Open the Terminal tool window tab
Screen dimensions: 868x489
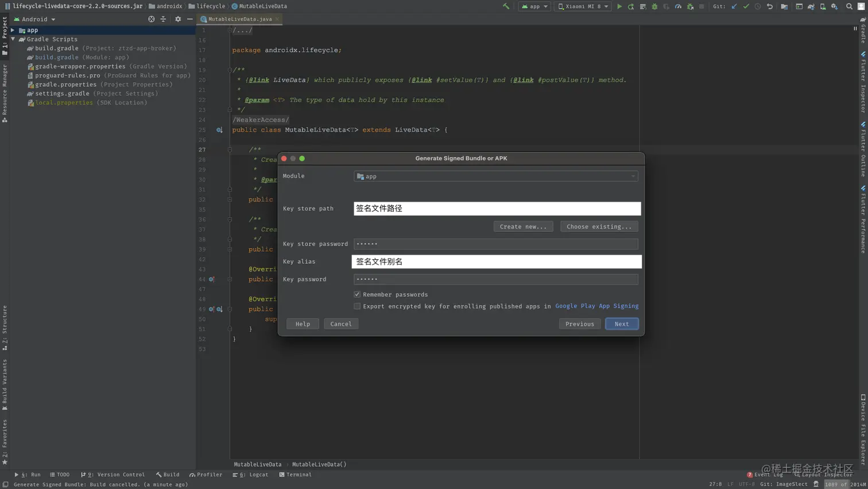[295, 475]
